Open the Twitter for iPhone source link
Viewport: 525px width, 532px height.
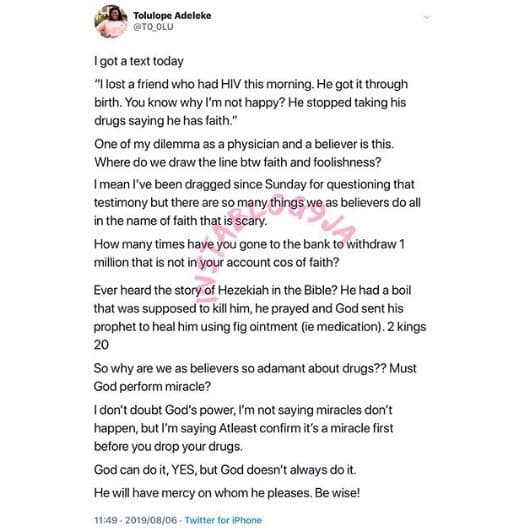[223, 520]
